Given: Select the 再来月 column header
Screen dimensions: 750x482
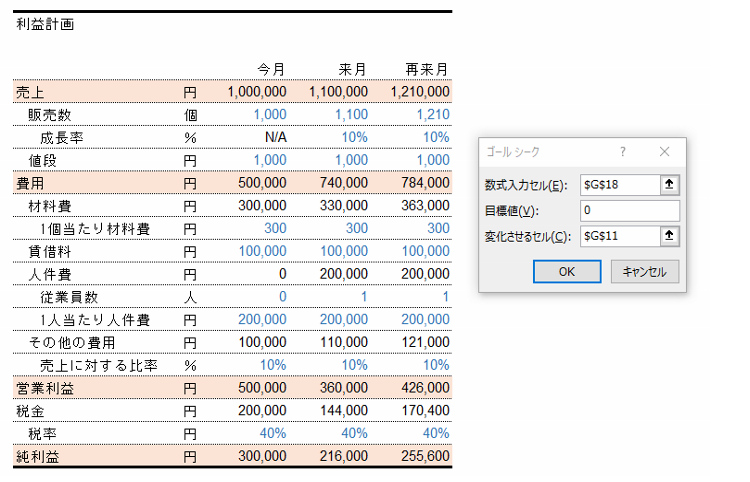Looking at the screenshot, I should tap(427, 69).
